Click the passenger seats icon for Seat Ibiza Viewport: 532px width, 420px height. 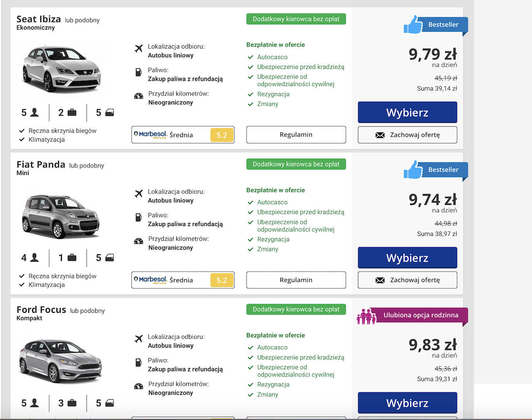coord(34,112)
